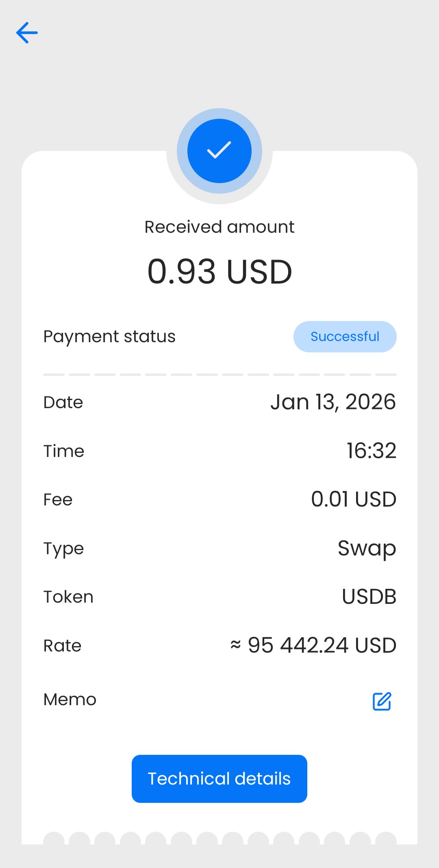Tap the blue success checkmark icon

pos(219,151)
